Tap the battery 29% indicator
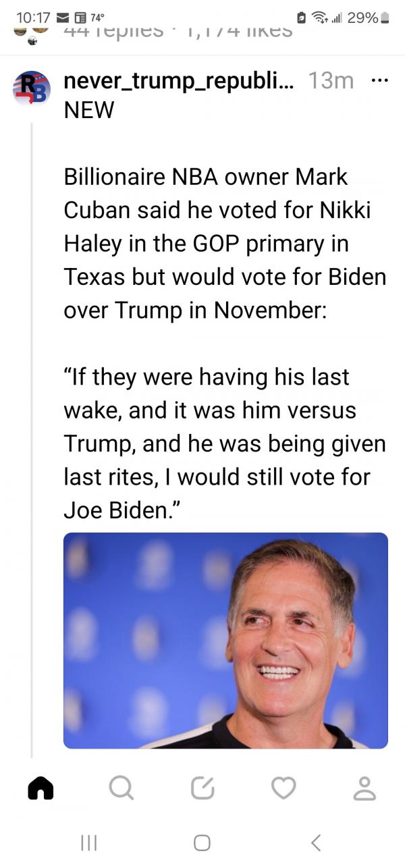Viewport: 405px width, 868px height. tap(367, 18)
